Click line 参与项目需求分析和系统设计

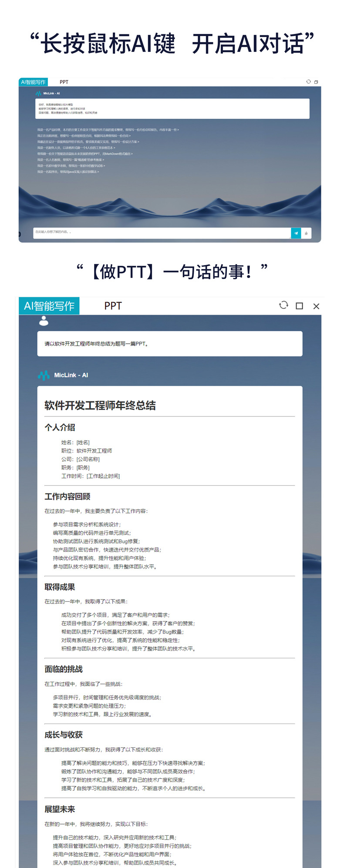[87, 525]
